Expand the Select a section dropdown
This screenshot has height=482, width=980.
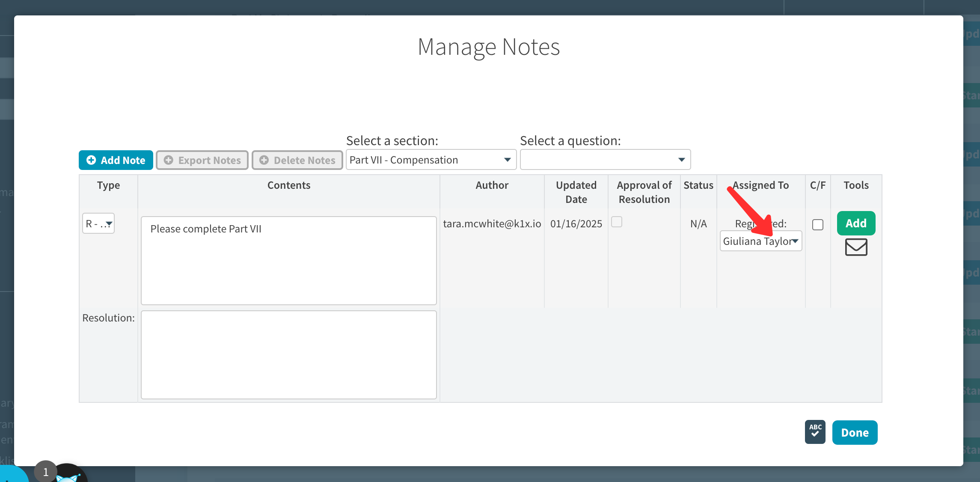tap(431, 160)
